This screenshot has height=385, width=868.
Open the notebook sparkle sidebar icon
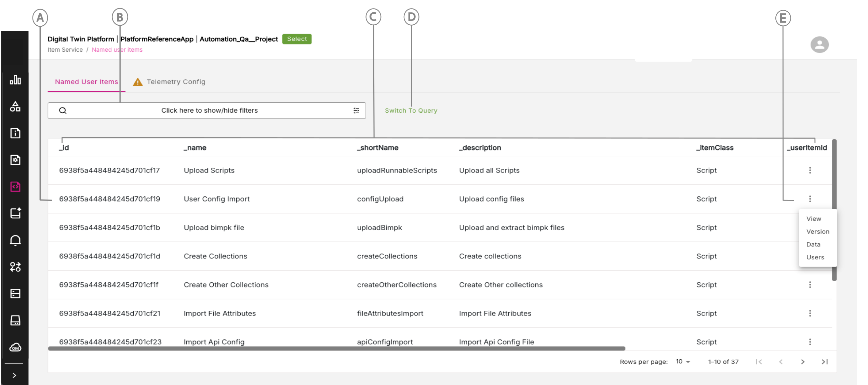15,213
